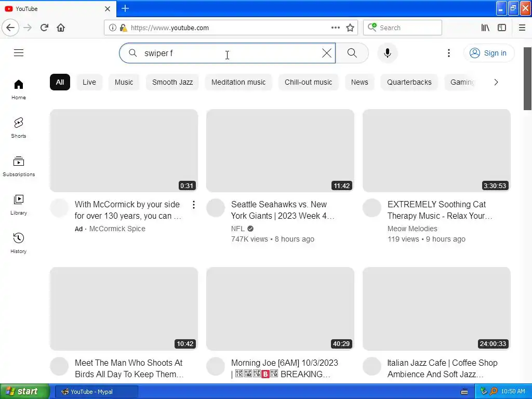Screen dimensions: 532x399
Task: Select the Quarterbacks filter chip
Action: tap(409, 82)
